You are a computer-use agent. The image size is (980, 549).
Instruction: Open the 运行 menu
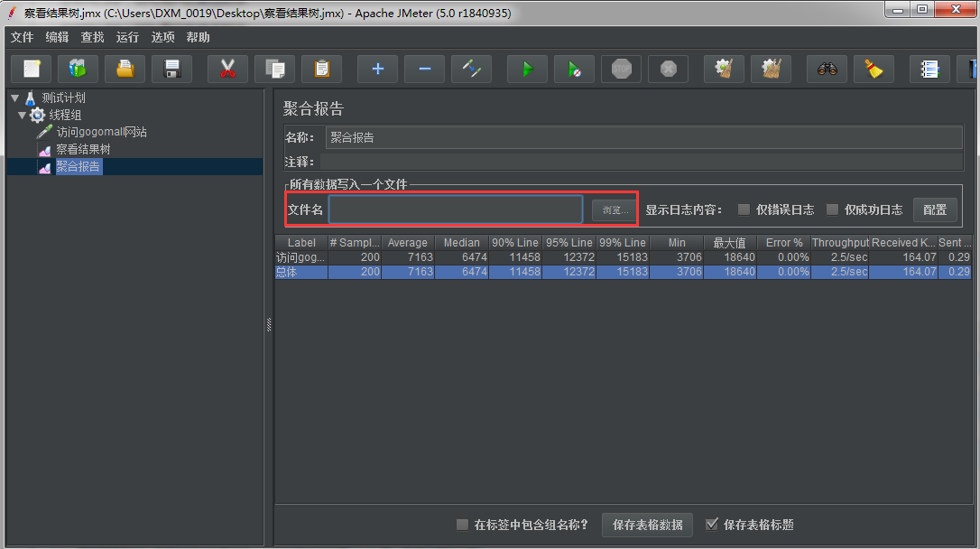[127, 38]
